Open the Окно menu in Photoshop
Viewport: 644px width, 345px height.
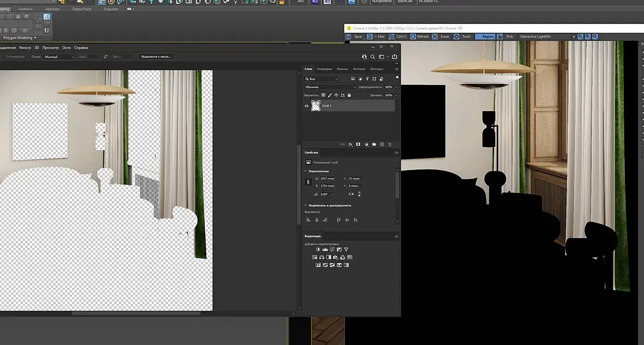(67, 47)
